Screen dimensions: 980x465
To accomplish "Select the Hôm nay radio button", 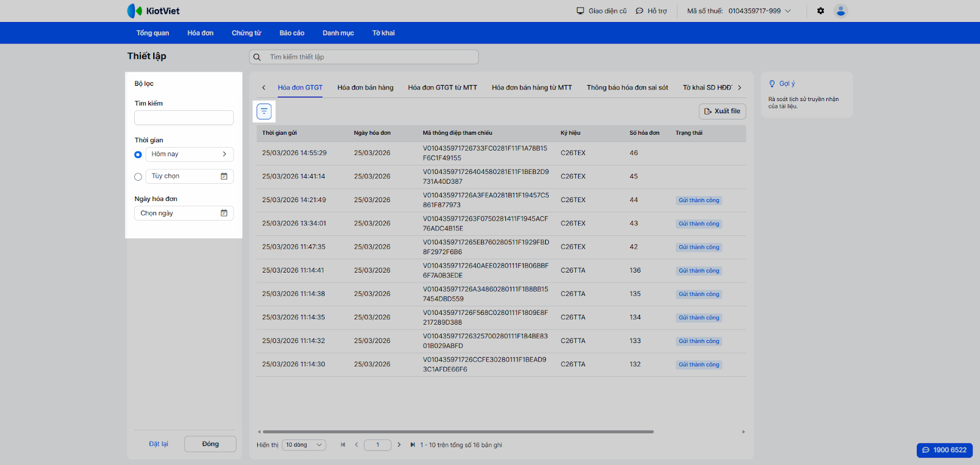I will click(x=138, y=154).
